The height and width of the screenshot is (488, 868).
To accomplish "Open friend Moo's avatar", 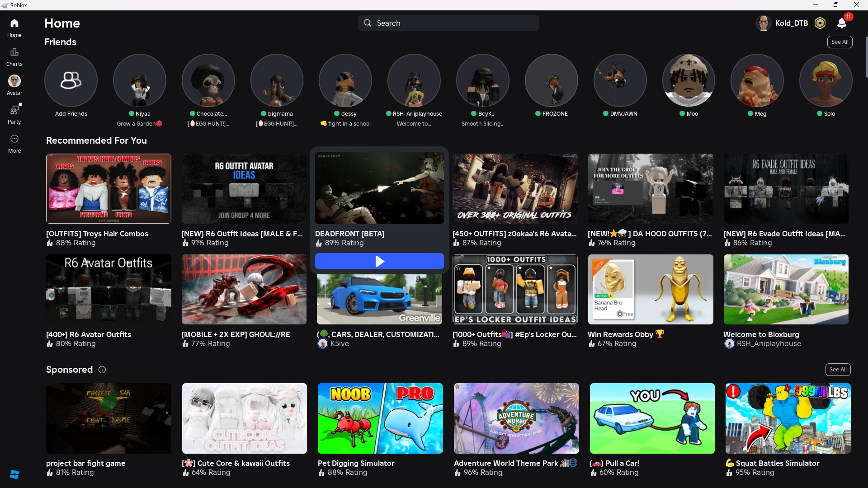I will pyautogui.click(x=689, y=80).
